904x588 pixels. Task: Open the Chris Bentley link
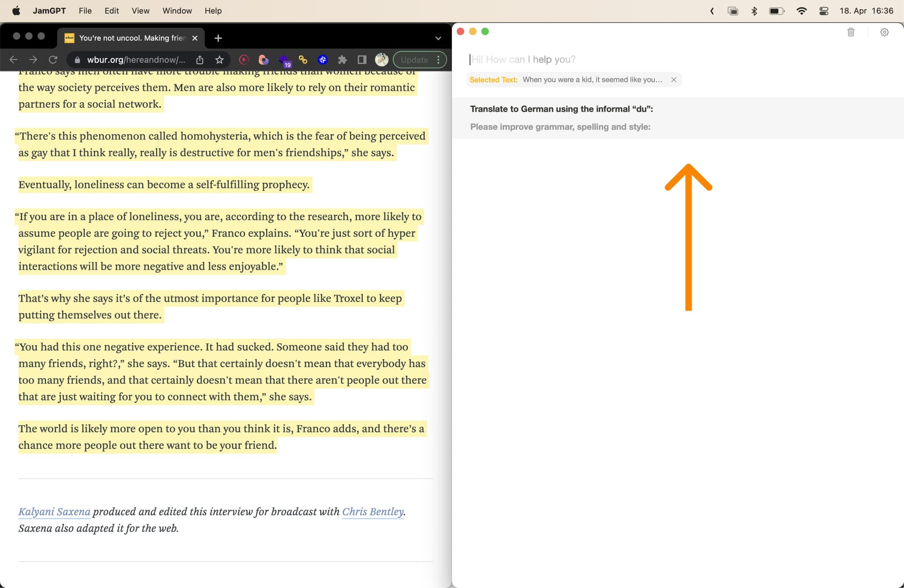372,512
